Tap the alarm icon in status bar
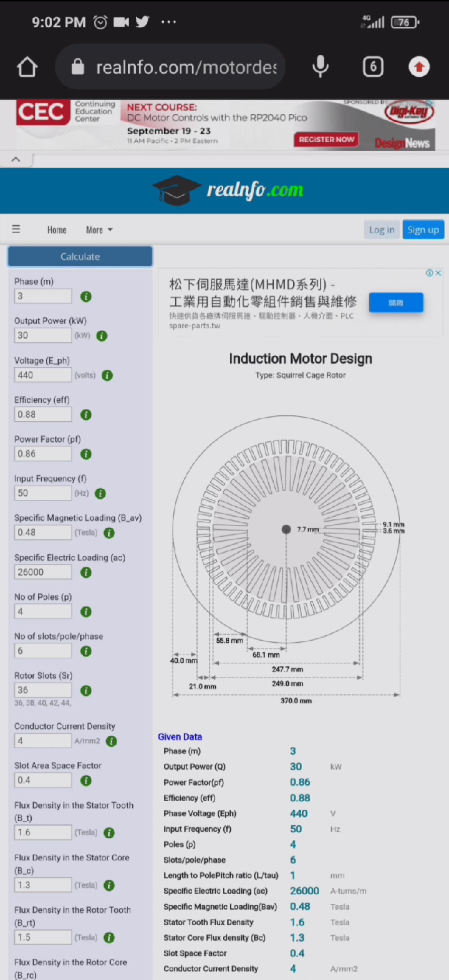The height and width of the screenshot is (980, 449). point(100,22)
